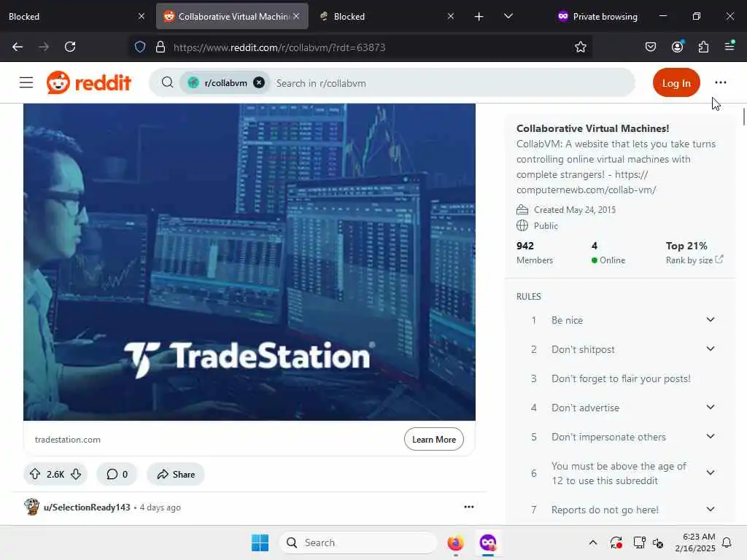Switch to the first Blocked tab

tap(76, 16)
